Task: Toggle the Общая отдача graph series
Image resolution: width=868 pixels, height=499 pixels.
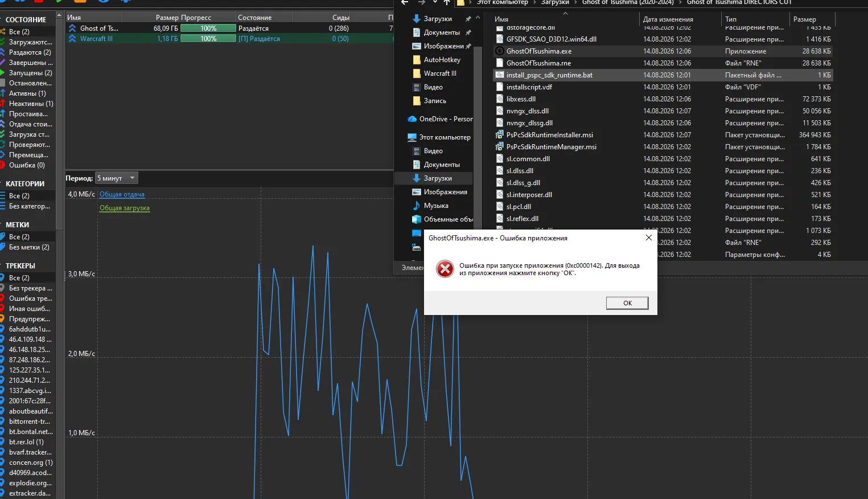Action: (122, 194)
